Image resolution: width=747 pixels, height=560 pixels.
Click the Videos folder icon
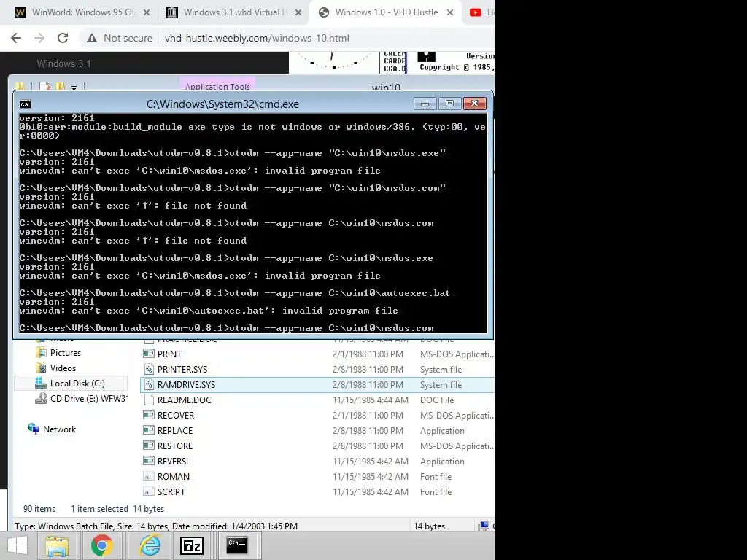click(42, 368)
